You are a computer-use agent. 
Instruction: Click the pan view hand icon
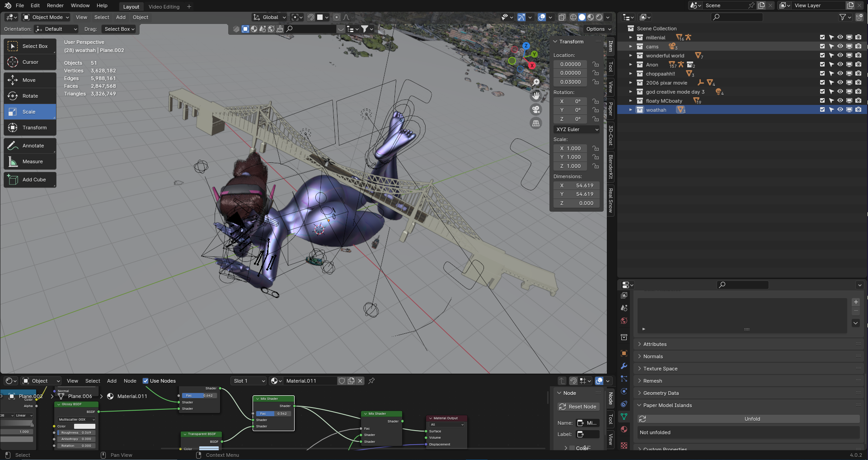tap(536, 96)
